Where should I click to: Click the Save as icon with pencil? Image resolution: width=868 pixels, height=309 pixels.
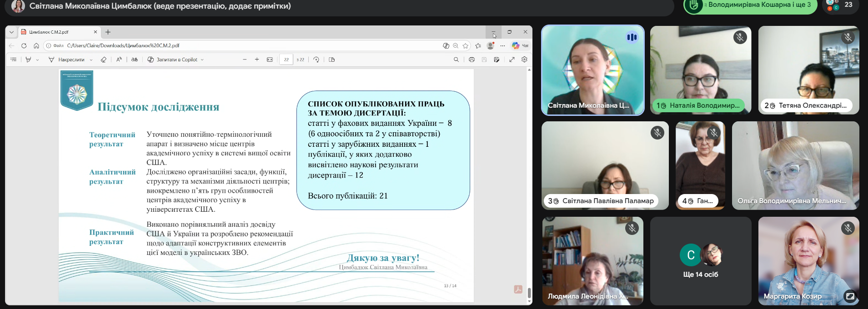click(497, 60)
